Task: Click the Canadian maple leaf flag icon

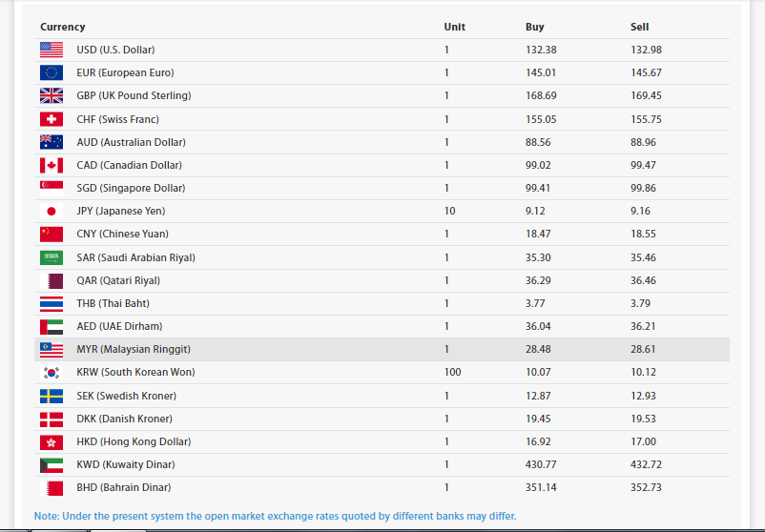Action: tap(52, 165)
